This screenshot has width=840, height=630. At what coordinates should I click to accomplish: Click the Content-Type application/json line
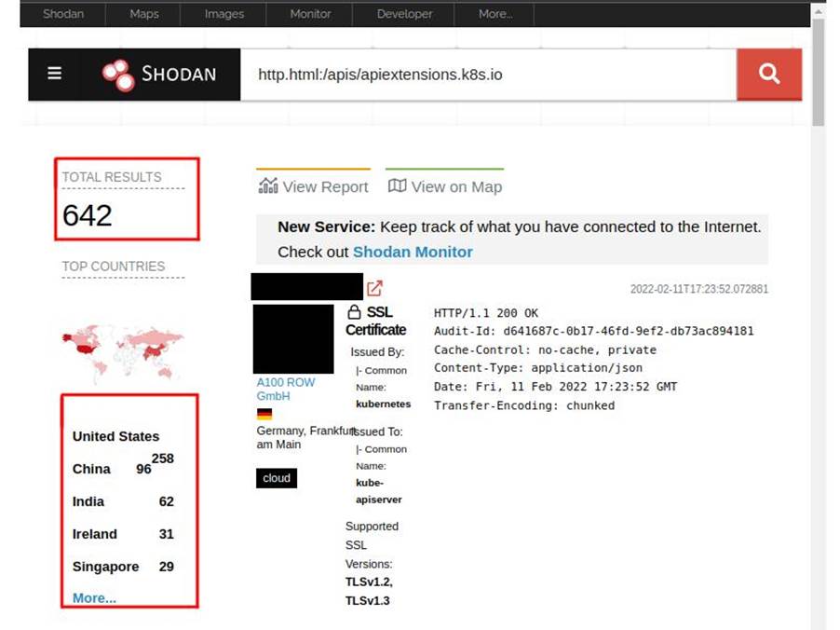[x=538, y=368]
